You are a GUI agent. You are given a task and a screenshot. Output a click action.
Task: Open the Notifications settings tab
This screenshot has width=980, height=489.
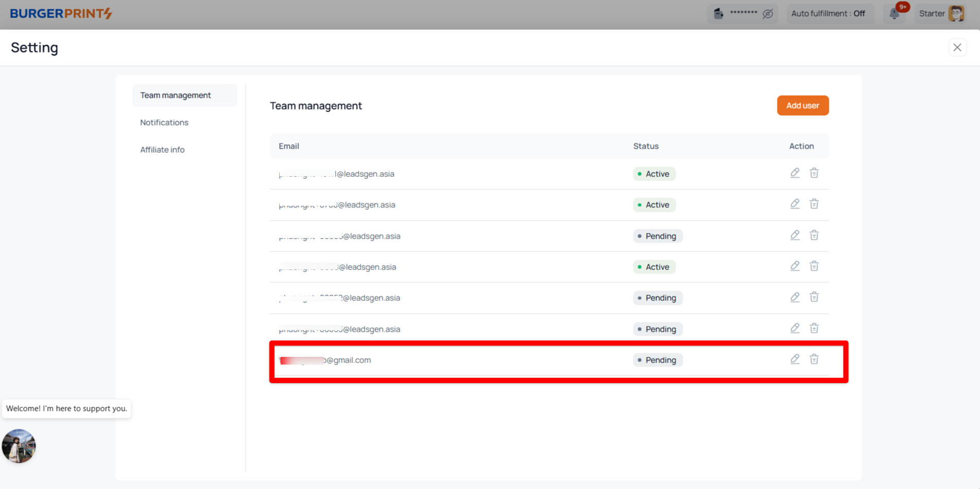tap(164, 122)
